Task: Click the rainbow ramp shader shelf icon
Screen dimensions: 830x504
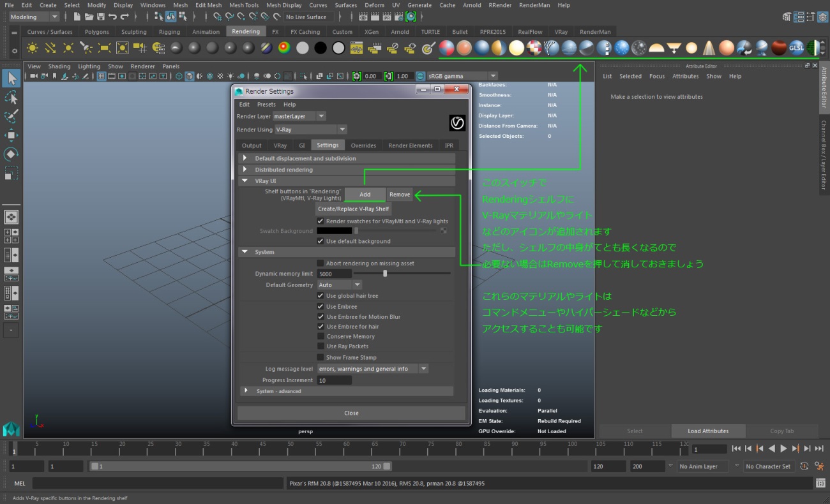Action: [284, 48]
